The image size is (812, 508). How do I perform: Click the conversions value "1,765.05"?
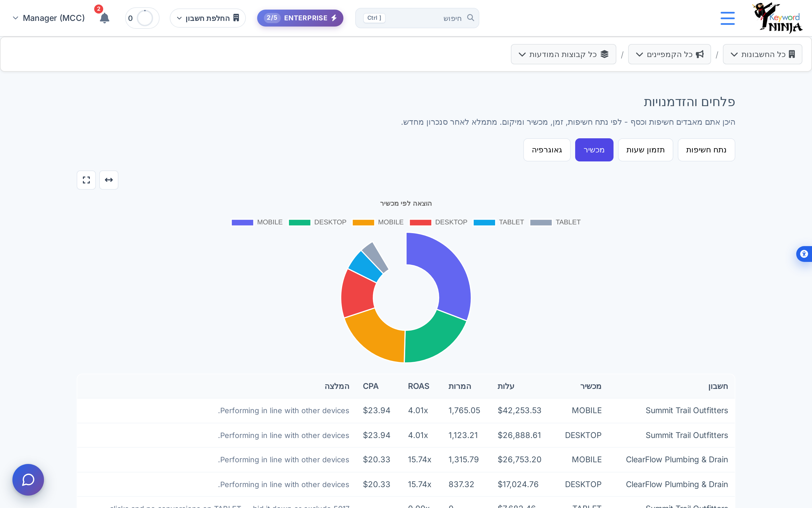click(464, 411)
